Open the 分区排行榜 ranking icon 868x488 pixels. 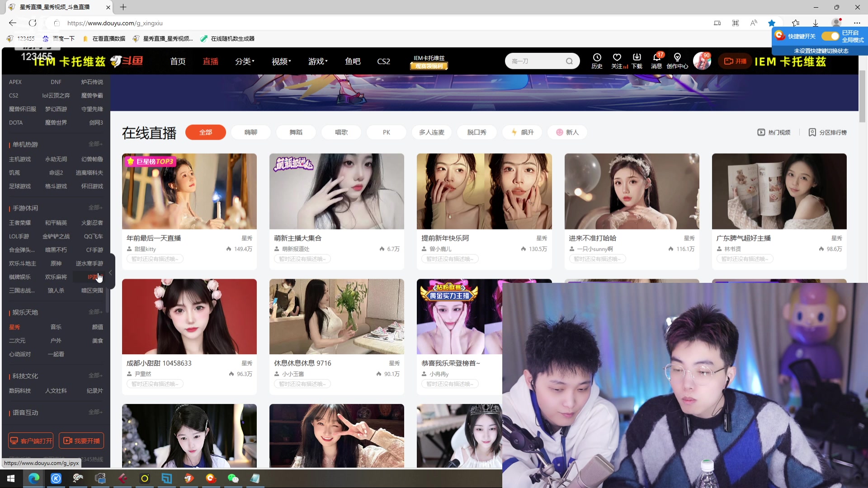click(x=828, y=132)
